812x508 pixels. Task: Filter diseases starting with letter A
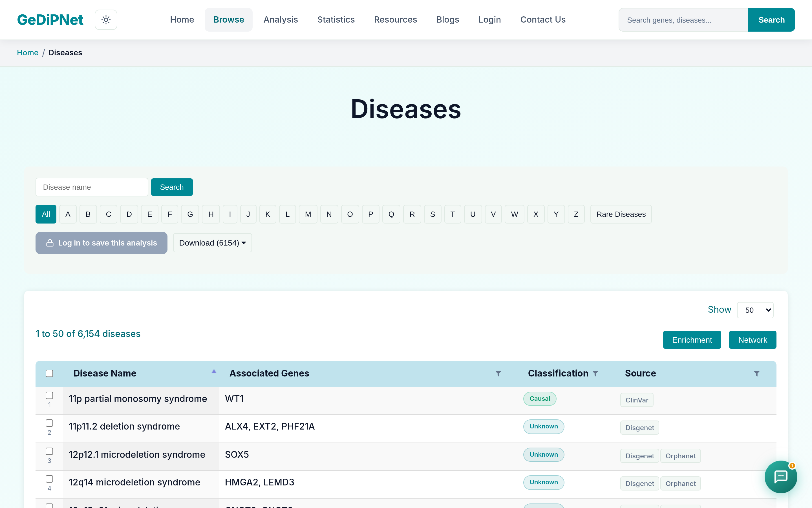(68, 214)
